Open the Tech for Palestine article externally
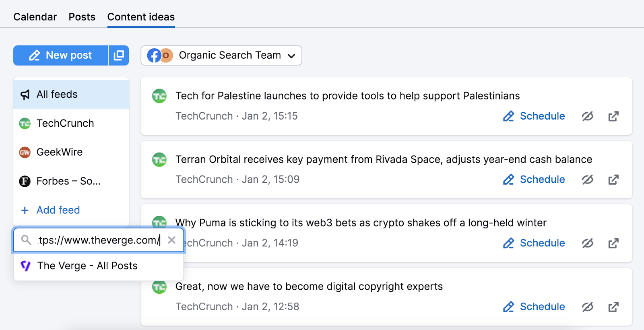The width and height of the screenshot is (644, 330). (613, 116)
